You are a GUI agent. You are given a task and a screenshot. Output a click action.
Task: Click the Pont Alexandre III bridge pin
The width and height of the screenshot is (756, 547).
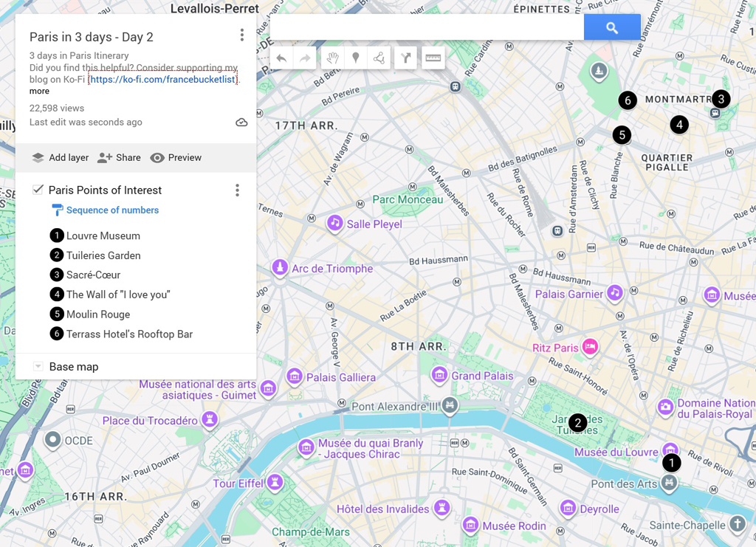450,405
